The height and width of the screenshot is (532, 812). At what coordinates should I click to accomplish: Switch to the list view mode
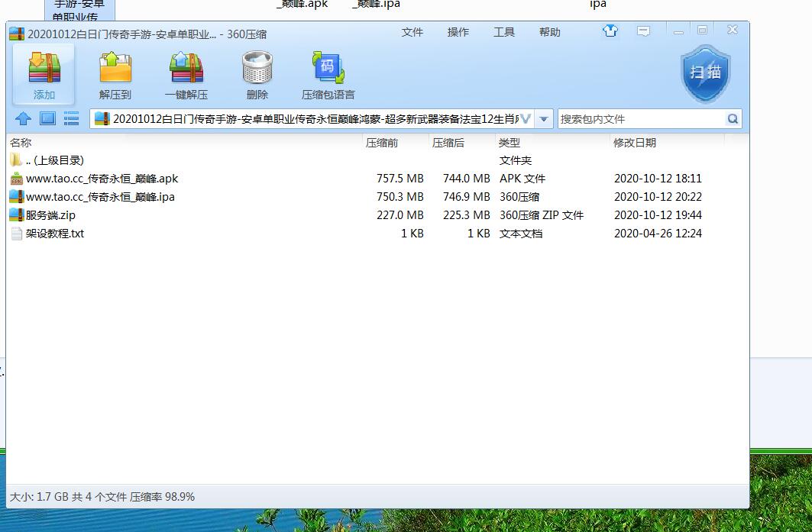pyautogui.click(x=71, y=118)
